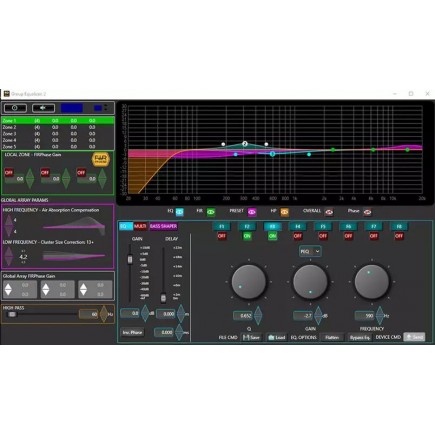Toggle OVERALL curve visibility eye

coord(329,212)
